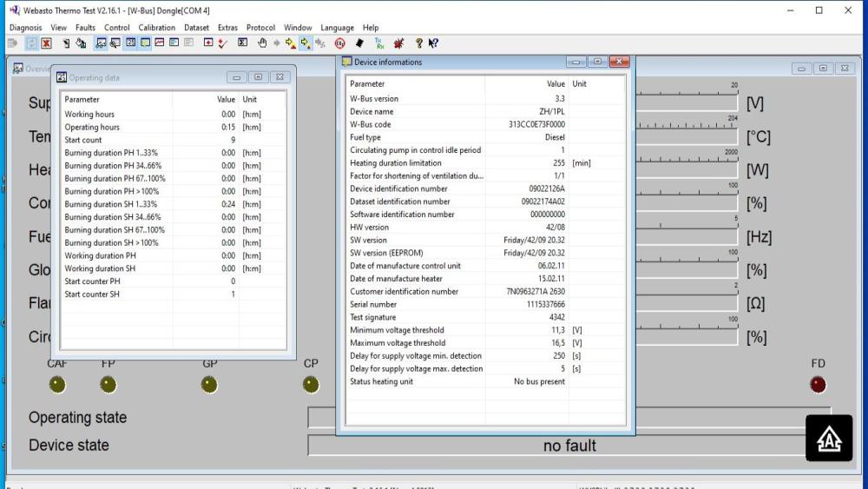Image resolution: width=868 pixels, height=489 pixels.
Task: Open the Help menu
Action: 371,28
